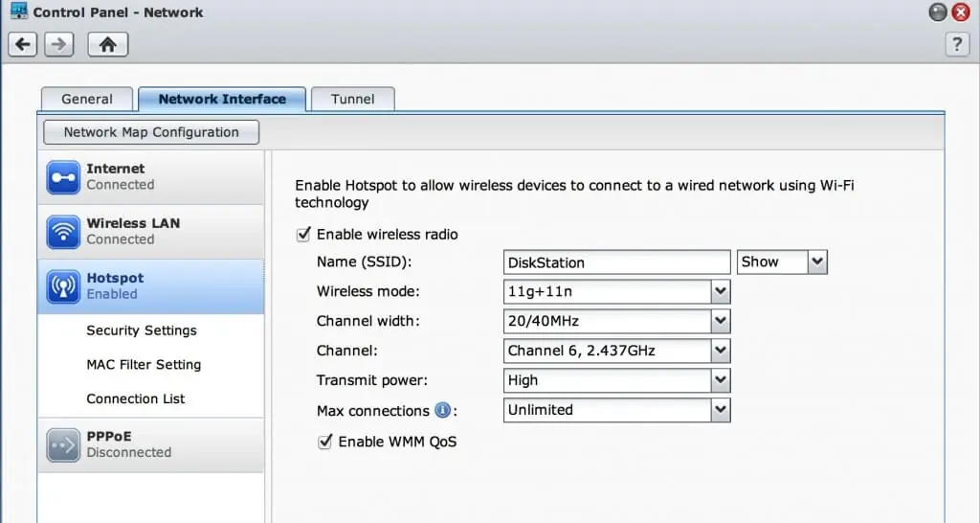Open the Channel width dropdown
The height and width of the screenshot is (523, 980).
click(721, 322)
